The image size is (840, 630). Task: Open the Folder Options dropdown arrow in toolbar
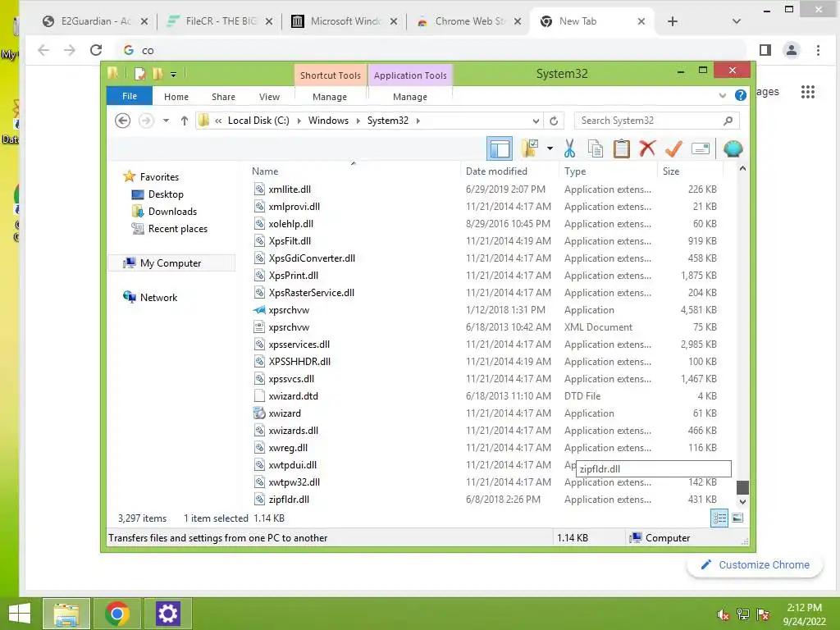point(550,148)
